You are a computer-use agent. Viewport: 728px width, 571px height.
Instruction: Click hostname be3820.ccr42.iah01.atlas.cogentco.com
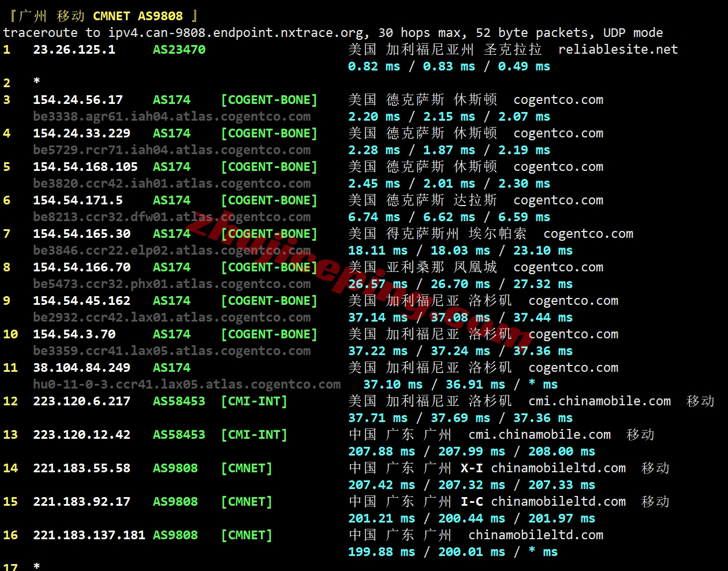[x=171, y=184]
